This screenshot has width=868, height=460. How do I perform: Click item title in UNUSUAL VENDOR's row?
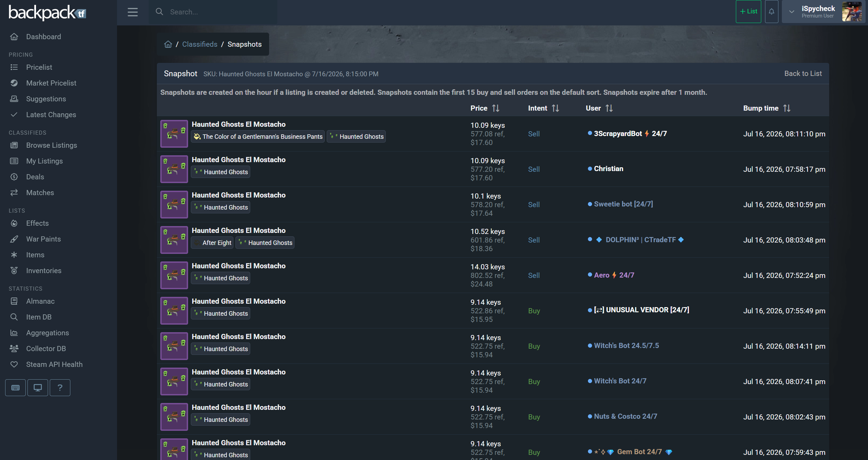[239, 301]
